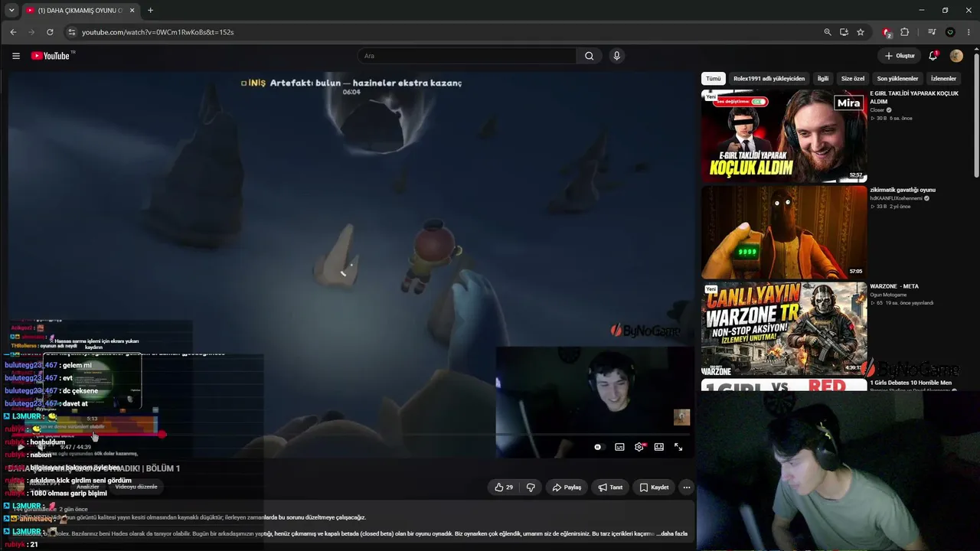Reload the current page

(50, 32)
